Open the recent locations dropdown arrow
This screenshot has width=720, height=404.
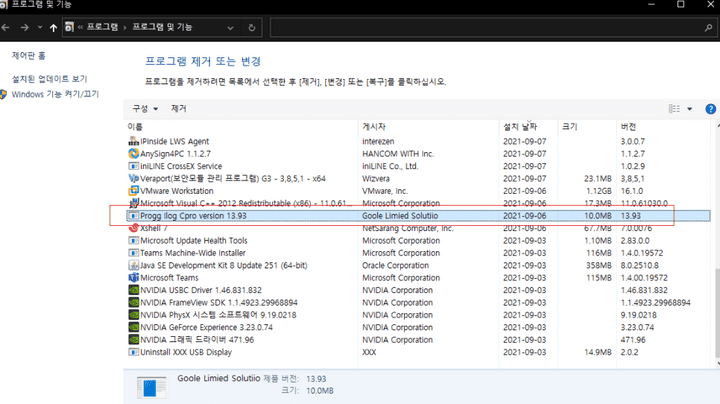[x=40, y=28]
